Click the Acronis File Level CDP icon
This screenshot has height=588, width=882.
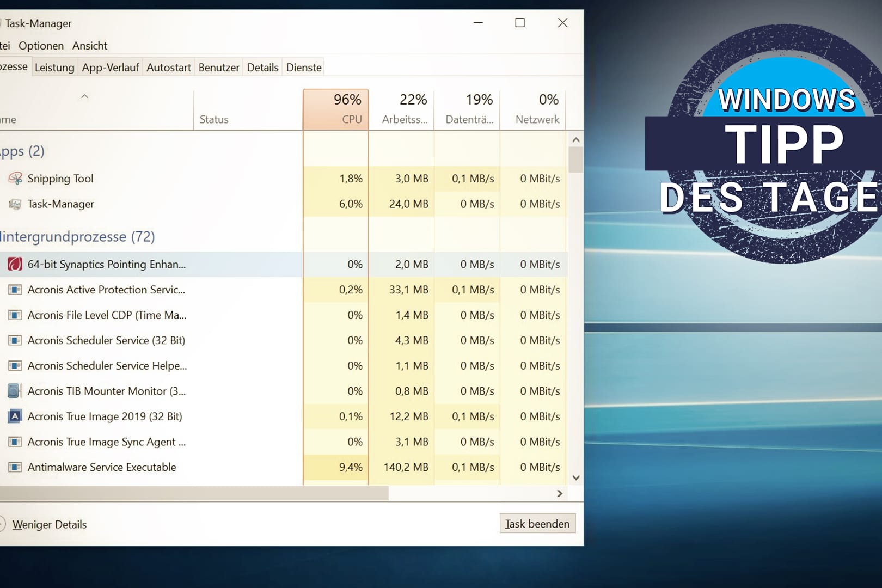[15, 315]
